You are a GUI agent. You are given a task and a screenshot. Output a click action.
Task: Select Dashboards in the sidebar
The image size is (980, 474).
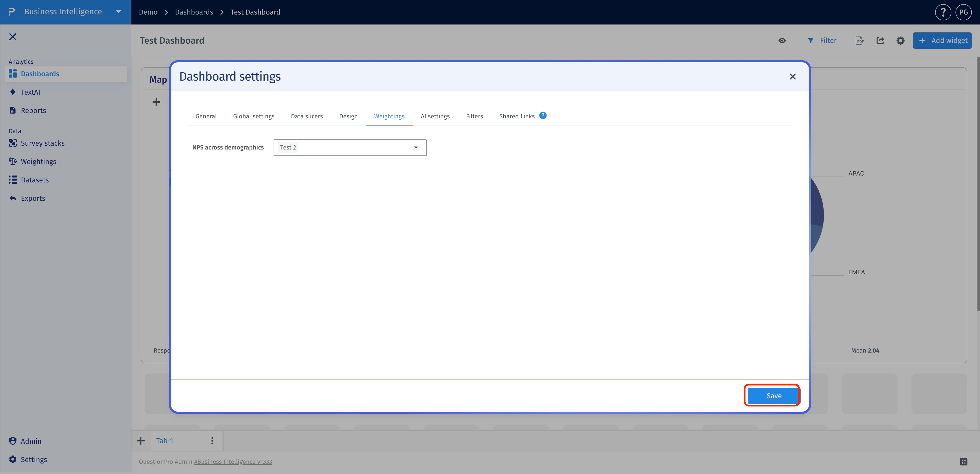pos(65,74)
